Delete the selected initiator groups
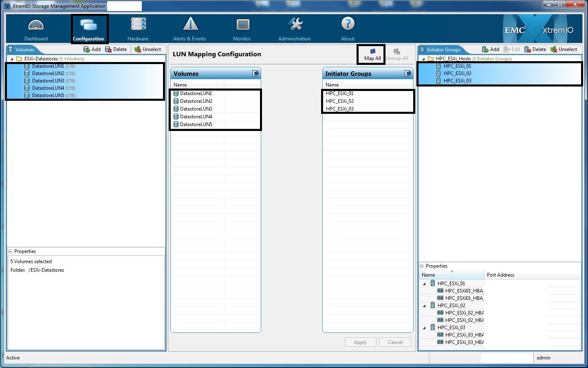Screen dimensions: 588x368 (x=535, y=49)
